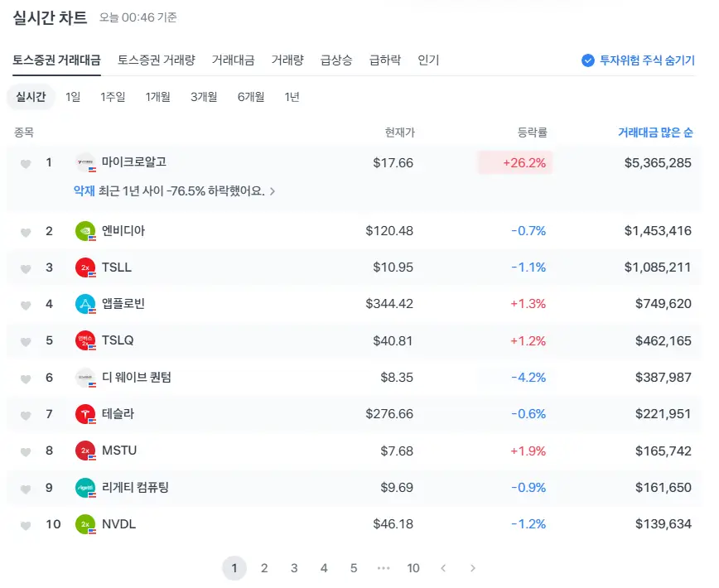Go to page 4
The image size is (719, 588).
coord(324,568)
